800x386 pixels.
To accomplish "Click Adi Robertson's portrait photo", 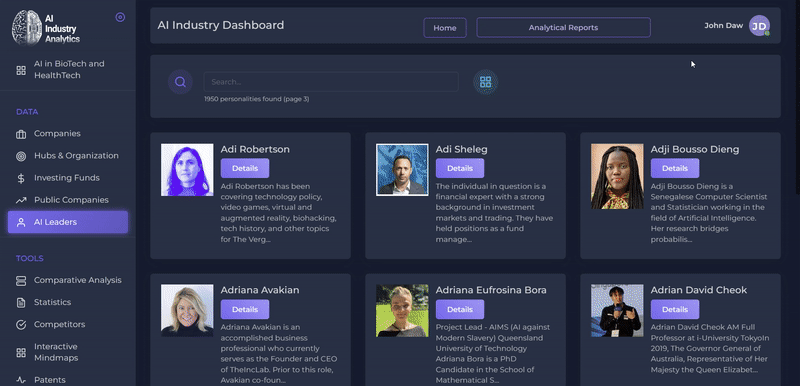I will pyautogui.click(x=187, y=170).
